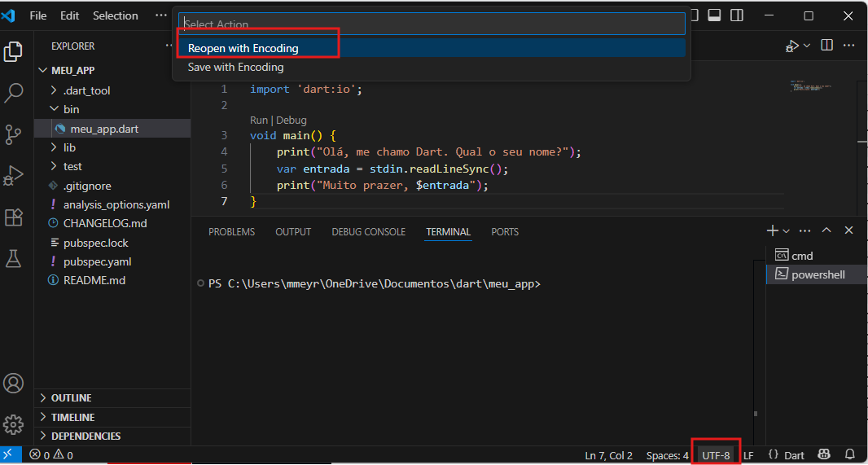Screen dimensions: 868x465
Task: Collapse the bin folder
Action: [x=54, y=110]
